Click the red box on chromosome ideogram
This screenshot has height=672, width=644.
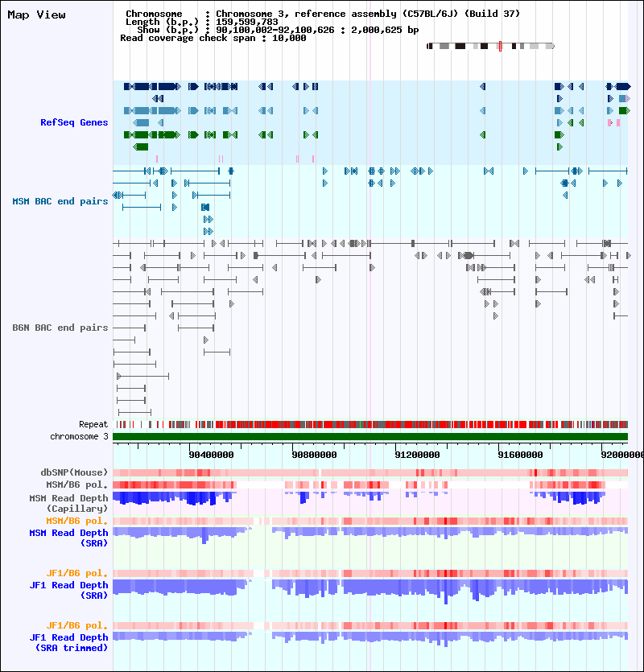500,46
